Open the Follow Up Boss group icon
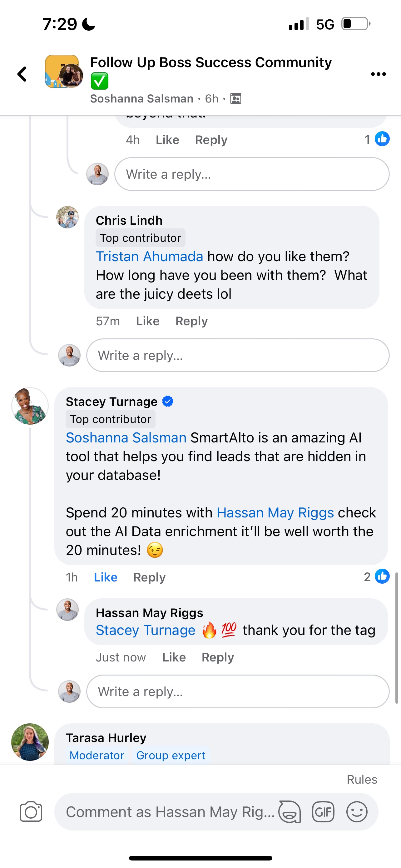Image resolution: width=401 pixels, height=868 pixels. coord(64,72)
